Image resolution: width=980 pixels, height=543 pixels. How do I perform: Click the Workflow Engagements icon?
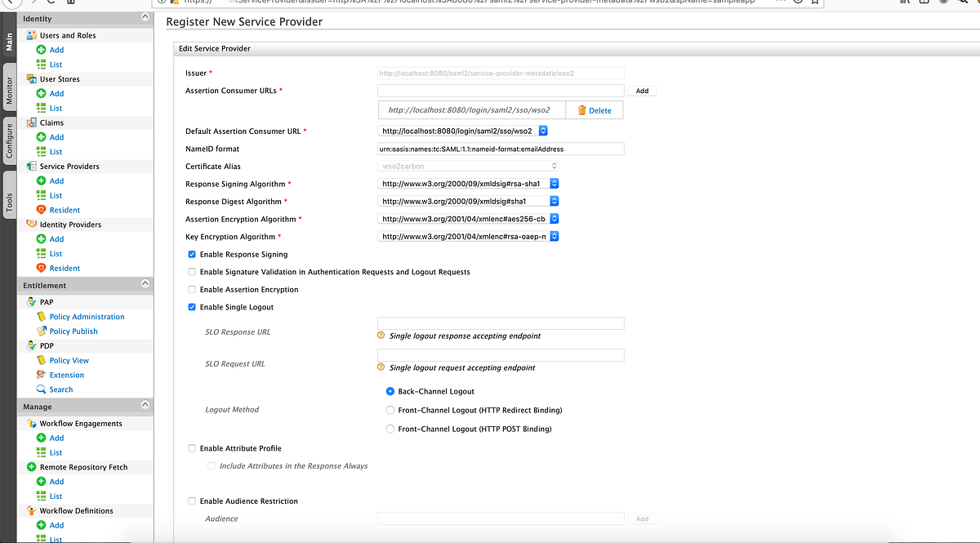pos(33,423)
